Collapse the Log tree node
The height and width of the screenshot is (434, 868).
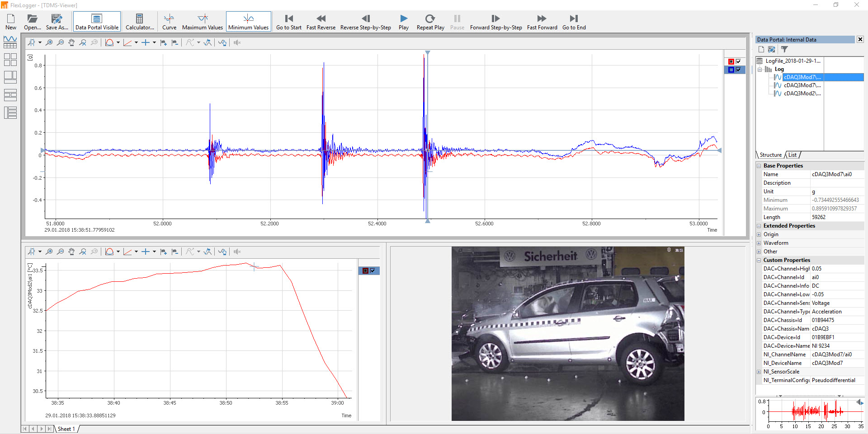760,70
